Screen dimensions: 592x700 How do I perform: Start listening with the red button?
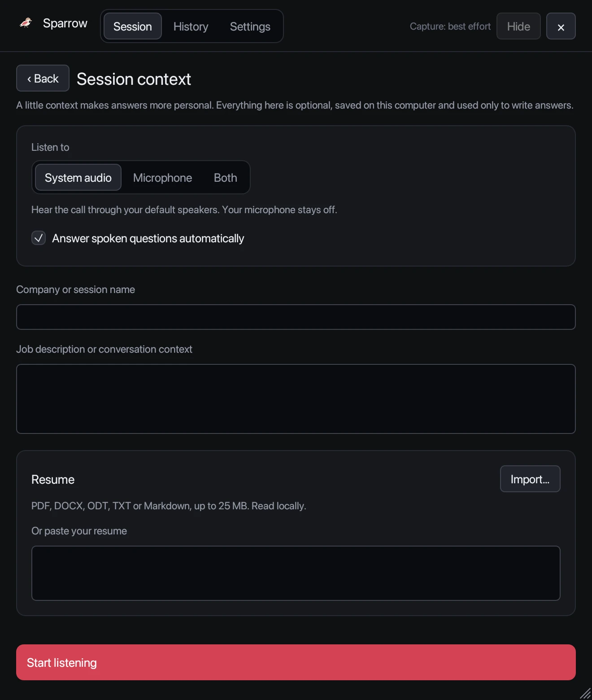pyautogui.click(x=296, y=662)
